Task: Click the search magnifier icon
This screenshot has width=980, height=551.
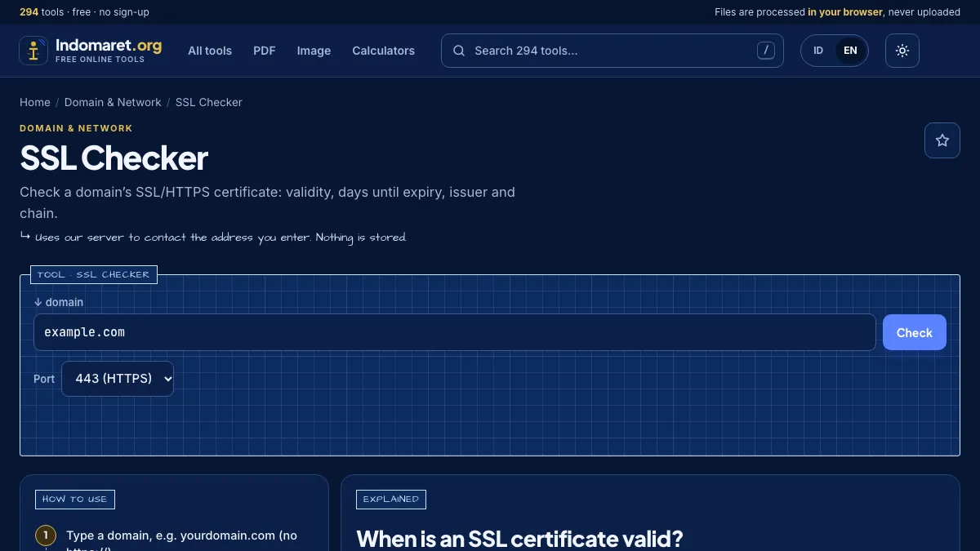Action: 459,51
